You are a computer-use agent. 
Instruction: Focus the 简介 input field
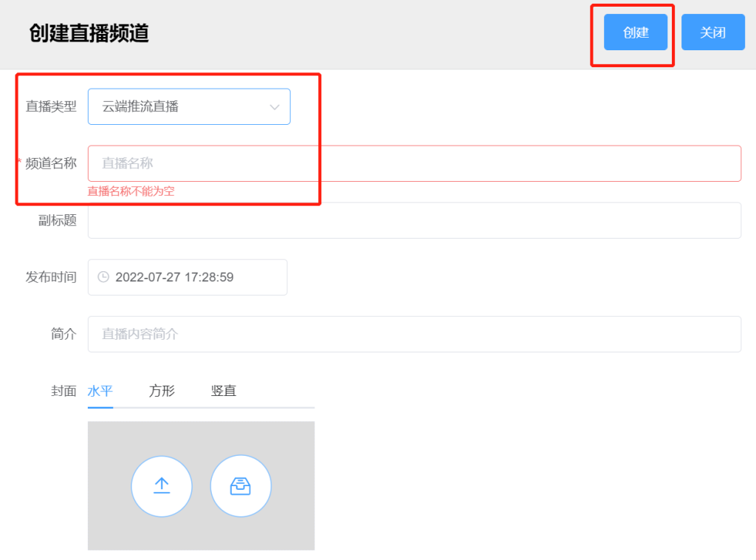[414, 334]
